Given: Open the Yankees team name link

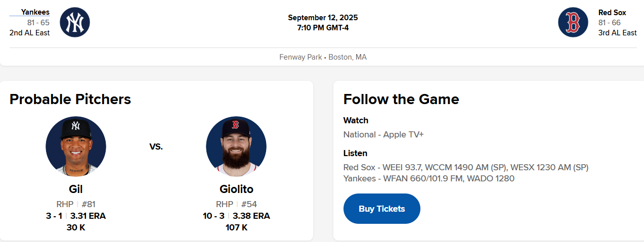Looking at the screenshot, I should click(35, 12).
